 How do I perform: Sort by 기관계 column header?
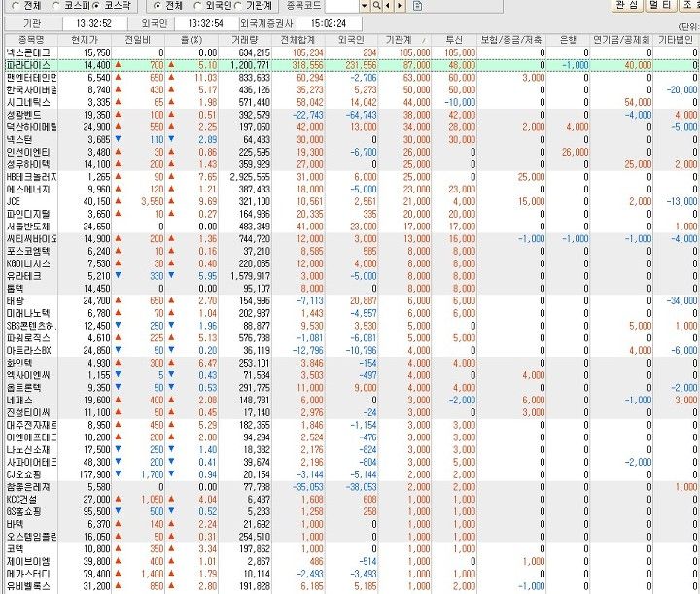click(x=404, y=40)
